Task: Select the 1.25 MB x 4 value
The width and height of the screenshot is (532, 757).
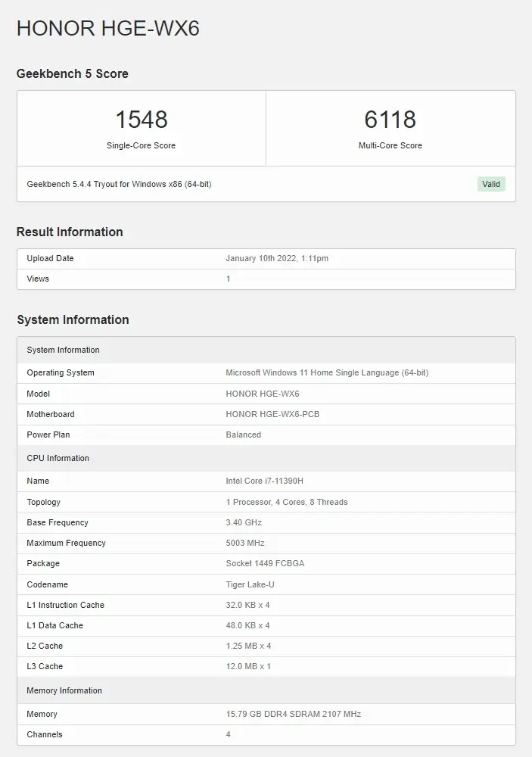Action: tap(249, 646)
